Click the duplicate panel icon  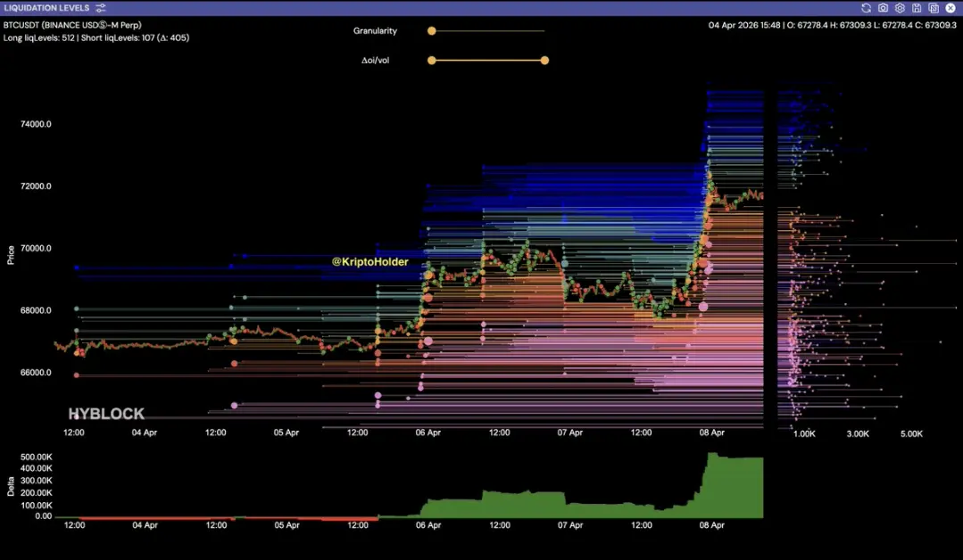click(934, 8)
